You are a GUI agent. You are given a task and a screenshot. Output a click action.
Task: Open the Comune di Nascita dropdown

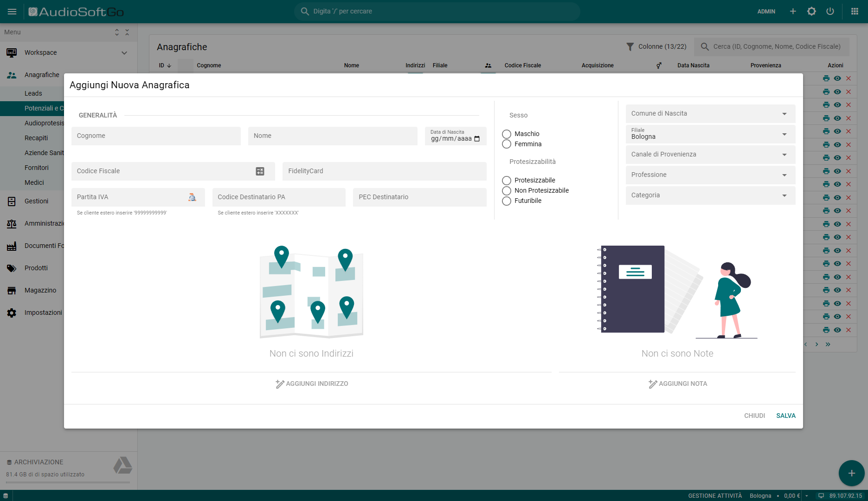(x=710, y=114)
